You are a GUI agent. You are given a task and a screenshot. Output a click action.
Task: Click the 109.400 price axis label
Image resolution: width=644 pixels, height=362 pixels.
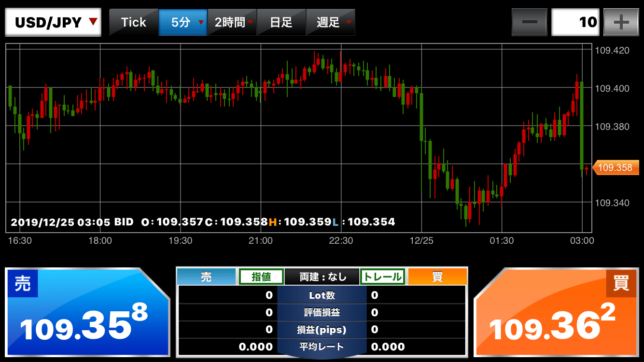[612, 88]
